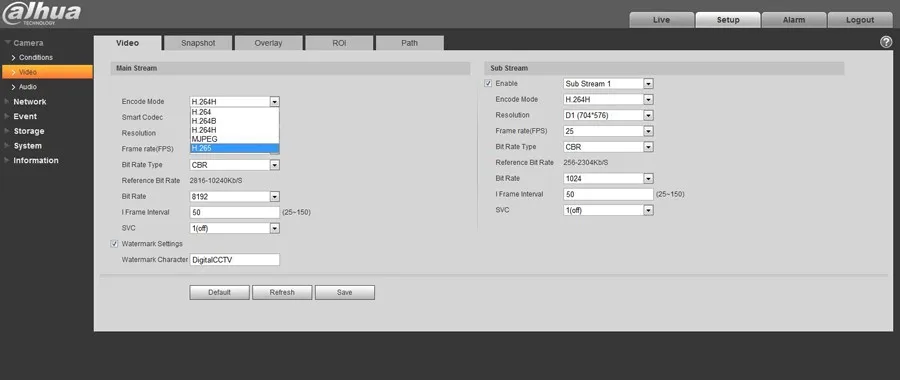Click the Dahua Technology logo
The width and height of the screenshot is (900, 380).
coord(41,14)
